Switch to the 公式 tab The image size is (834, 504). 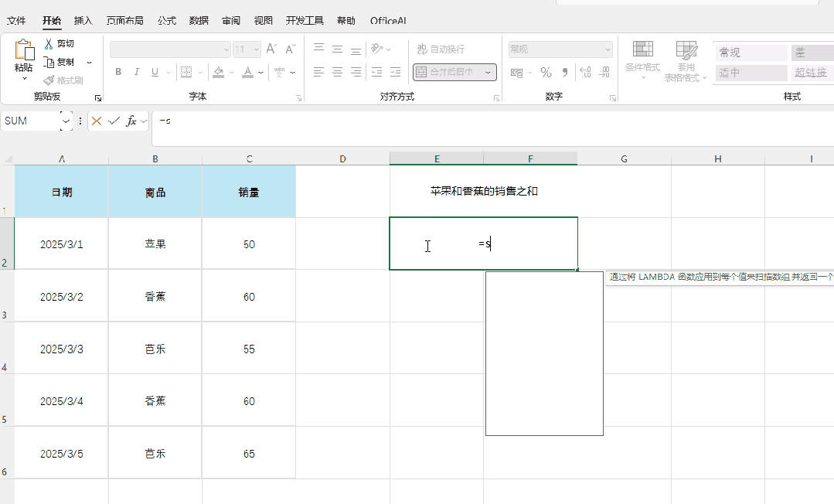pyautogui.click(x=166, y=21)
